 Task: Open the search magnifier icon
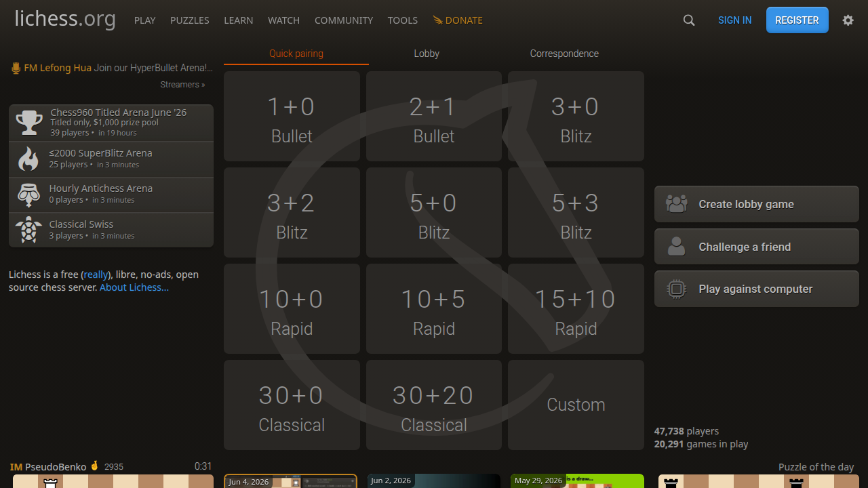tap(689, 20)
